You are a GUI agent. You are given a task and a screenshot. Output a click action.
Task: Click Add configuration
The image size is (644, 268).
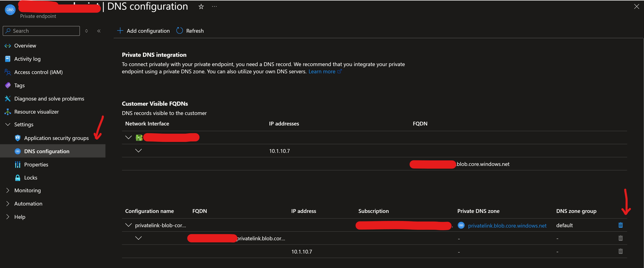coord(143,31)
